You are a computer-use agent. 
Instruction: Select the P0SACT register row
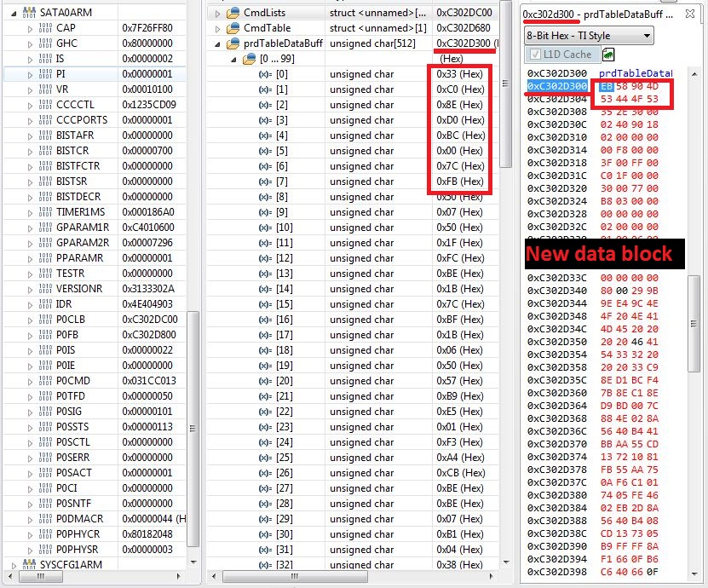[x=95, y=473]
